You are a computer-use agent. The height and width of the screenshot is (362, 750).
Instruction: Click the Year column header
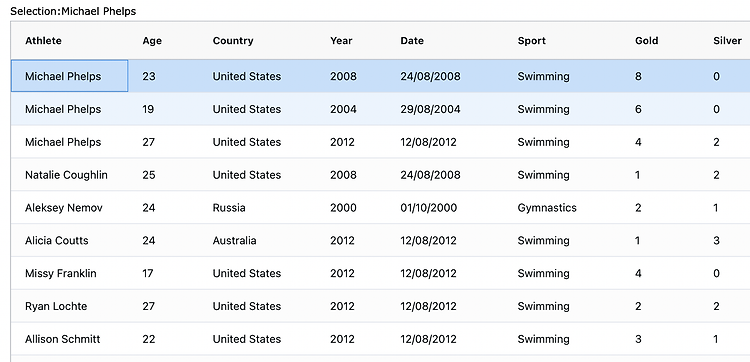click(x=351, y=41)
